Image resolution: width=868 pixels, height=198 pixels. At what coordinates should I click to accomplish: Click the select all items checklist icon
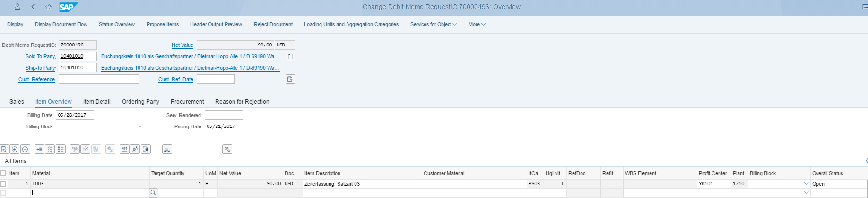click(x=50, y=149)
